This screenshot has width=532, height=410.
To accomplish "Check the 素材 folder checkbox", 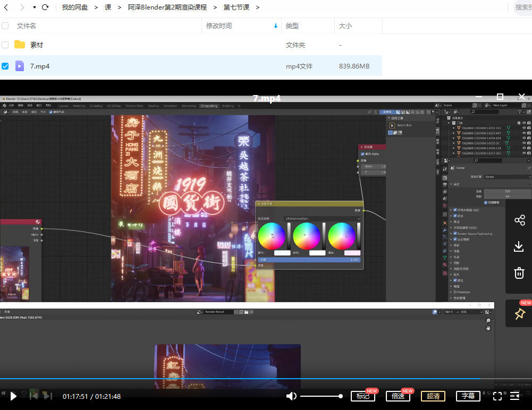I will (x=5, y=45).
